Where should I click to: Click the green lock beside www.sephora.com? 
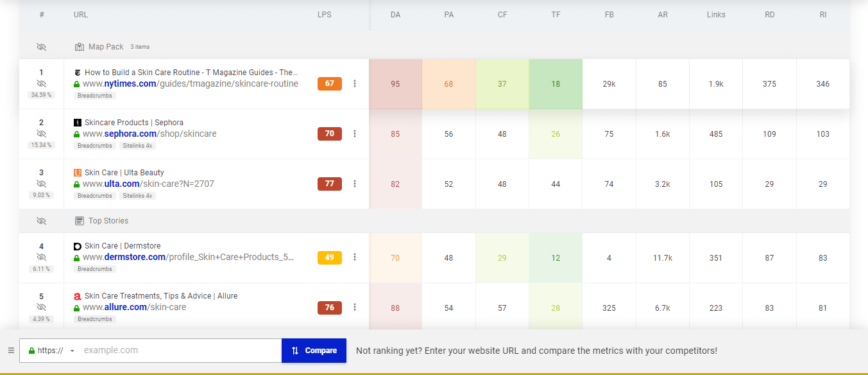pos(77,134)
